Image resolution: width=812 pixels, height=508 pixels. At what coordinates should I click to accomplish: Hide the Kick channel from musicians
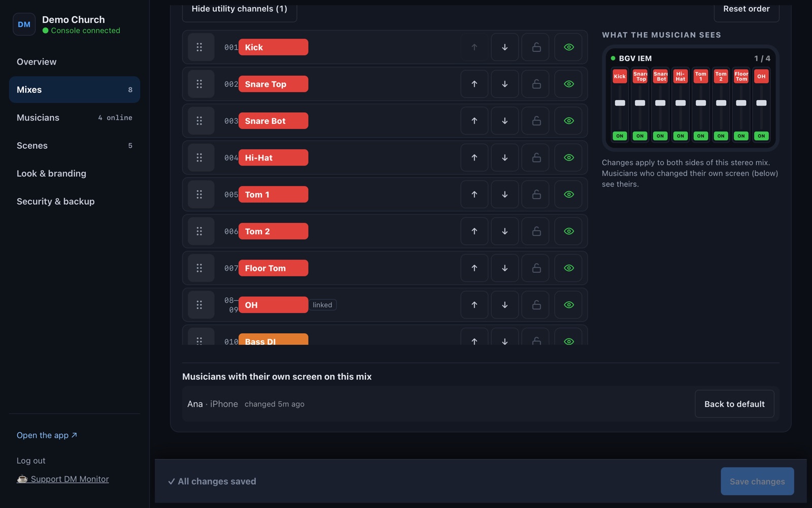[x=568, y=47]
